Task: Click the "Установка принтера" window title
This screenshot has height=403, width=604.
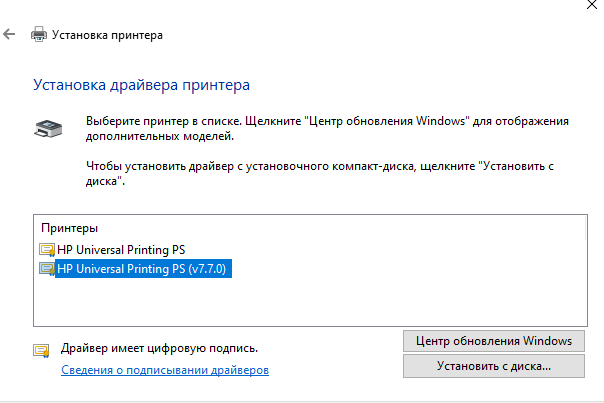Action: 108,35
